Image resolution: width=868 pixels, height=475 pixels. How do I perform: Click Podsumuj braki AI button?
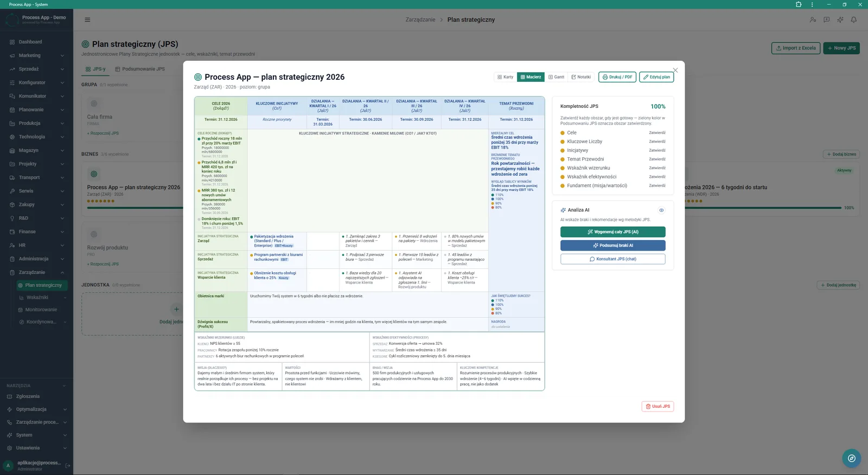point(613,246)
